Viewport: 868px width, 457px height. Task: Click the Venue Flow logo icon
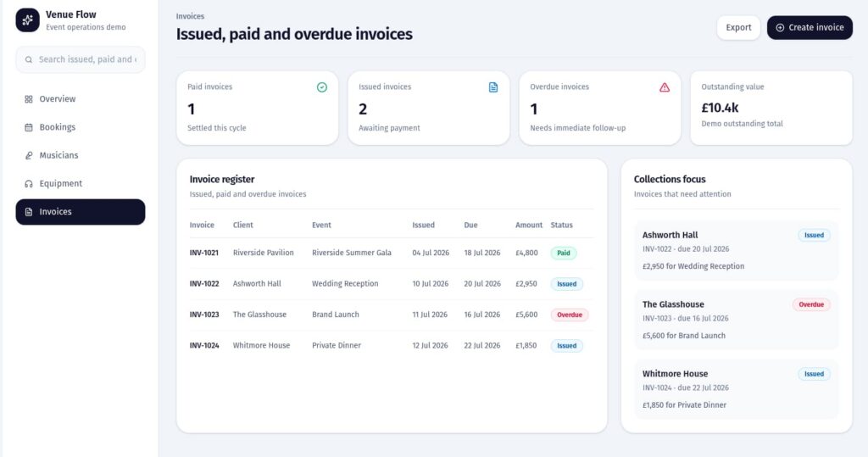click(x=28, y=20)
